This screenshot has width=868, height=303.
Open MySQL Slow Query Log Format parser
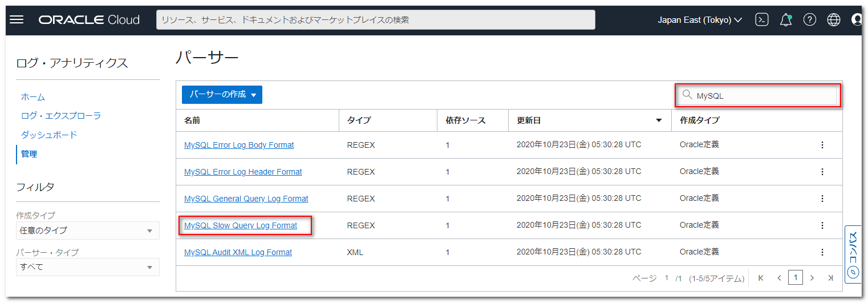coord(241,225)
